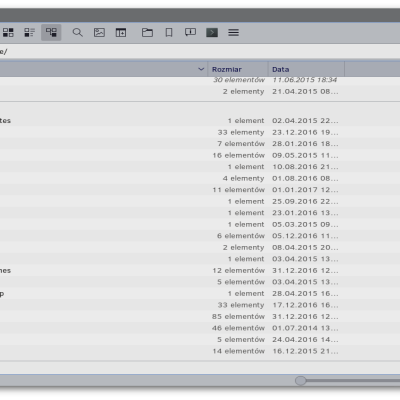Sort by the Data column header
The height and width of the screenshot is (400, 400).
306,69
